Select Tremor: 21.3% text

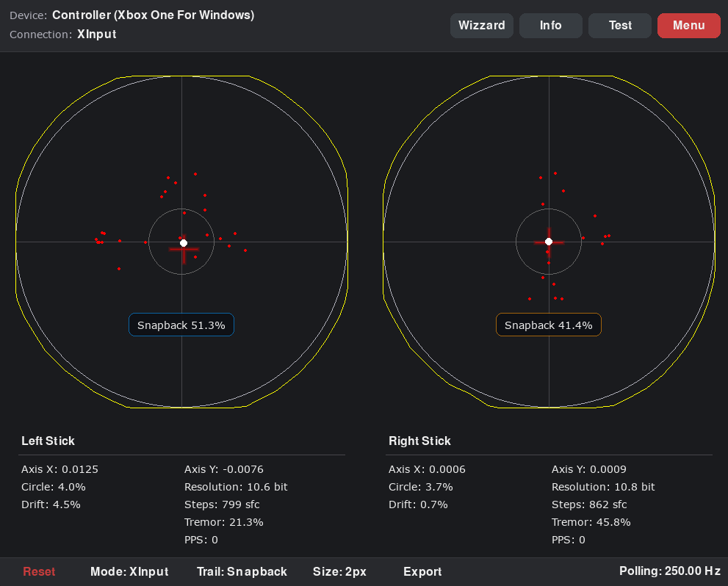coord(224,522)
